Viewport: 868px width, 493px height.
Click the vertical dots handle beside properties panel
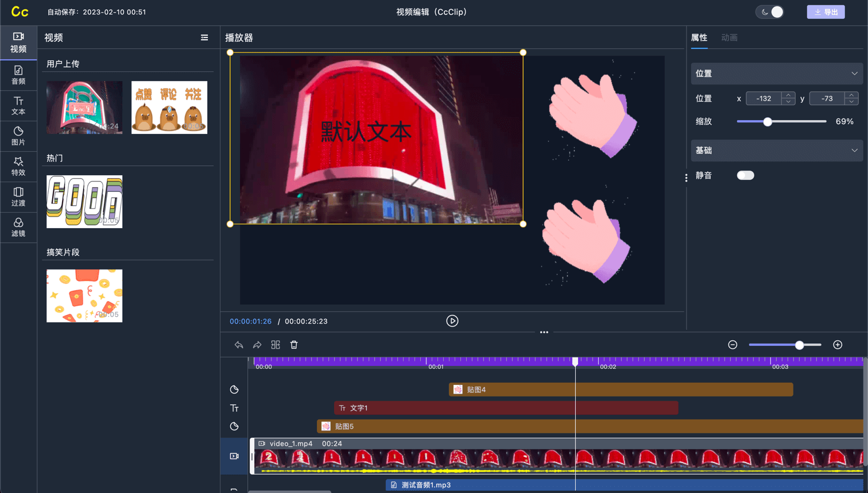pos(686,178)
